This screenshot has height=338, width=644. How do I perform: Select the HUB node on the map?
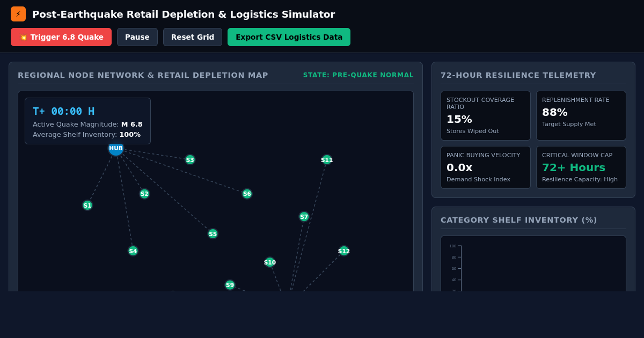[116, 149]
